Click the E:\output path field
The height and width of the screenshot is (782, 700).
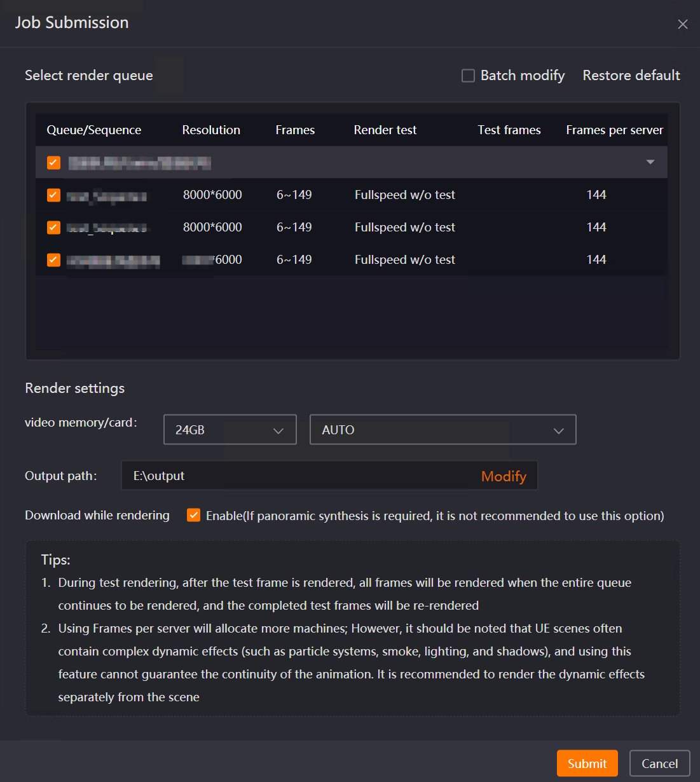(329, 476)
